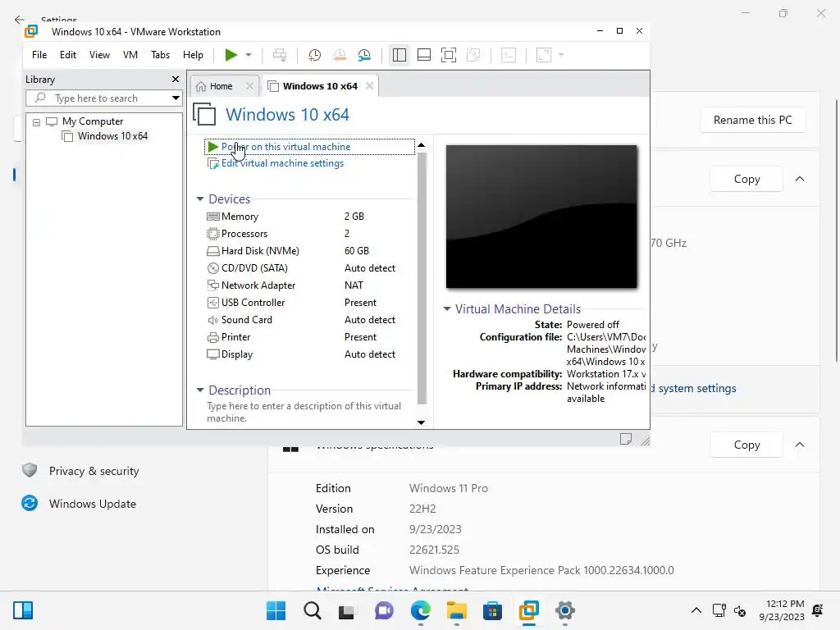The width and height of the screenshot is (840, 630).
Task: Close the Windows 10 x64 tab
Action: coord(370,85)
